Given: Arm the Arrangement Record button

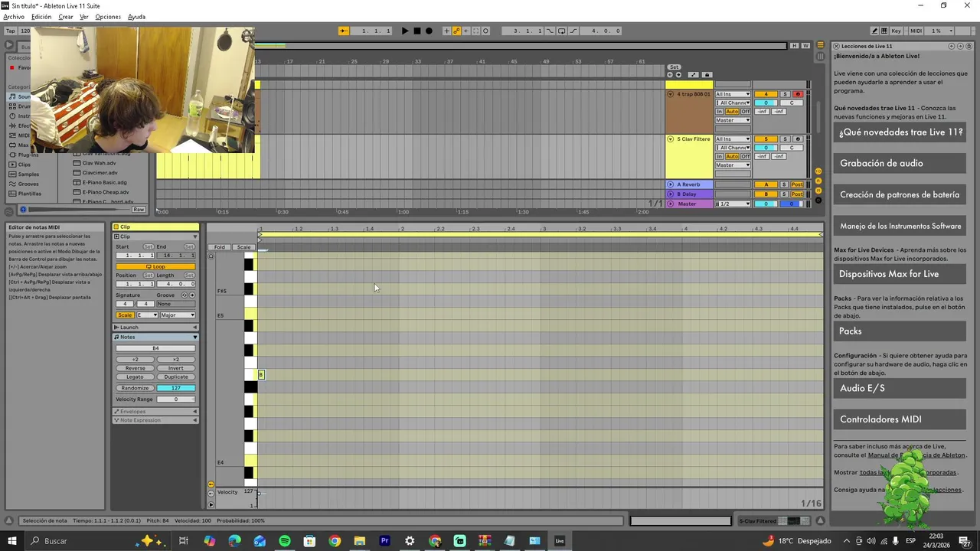Looking at the screenshot, I should pos(429,31).
